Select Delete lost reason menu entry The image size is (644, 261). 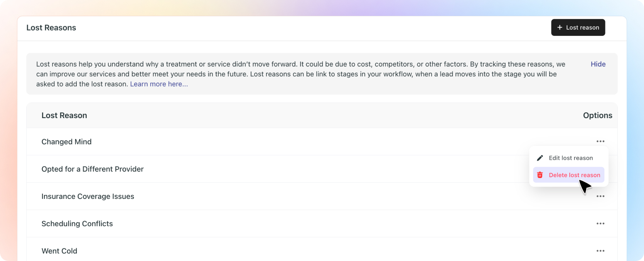pos(574,175)
